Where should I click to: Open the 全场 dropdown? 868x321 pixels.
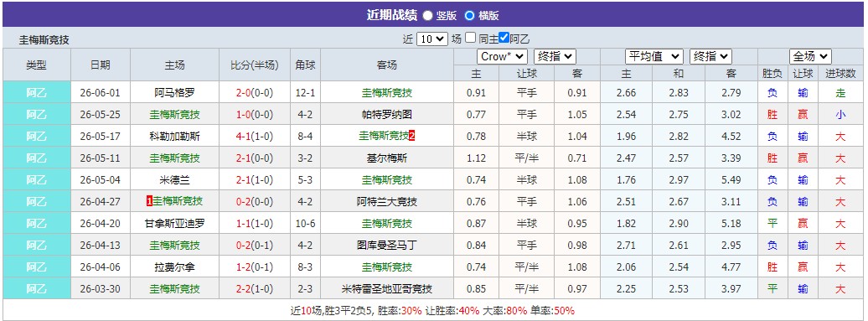(x=810, y=56)
